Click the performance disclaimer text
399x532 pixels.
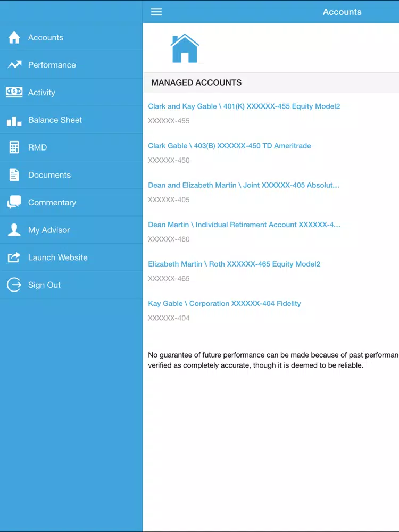[x=273, y=360]
